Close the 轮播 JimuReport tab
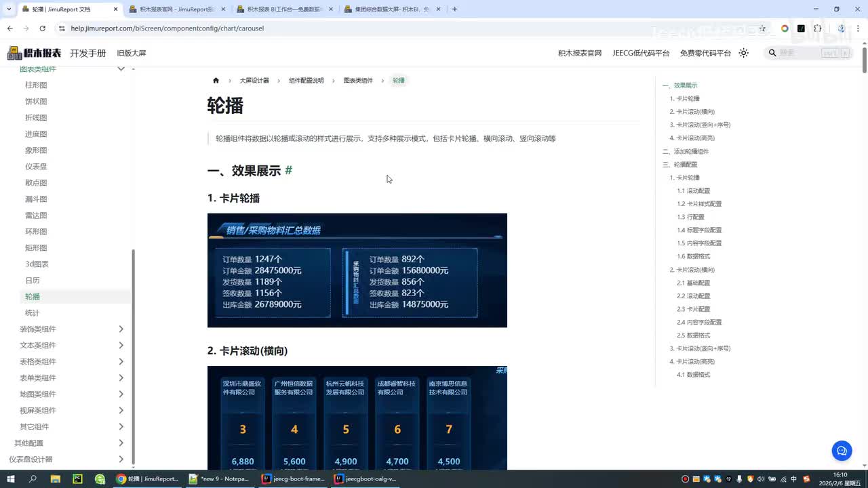This screenshot has width=868, height=488. [x=116, y=9]
